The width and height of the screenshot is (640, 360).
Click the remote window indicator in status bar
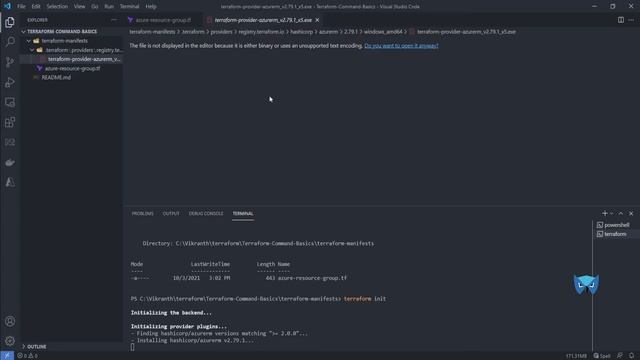[7, 356]
